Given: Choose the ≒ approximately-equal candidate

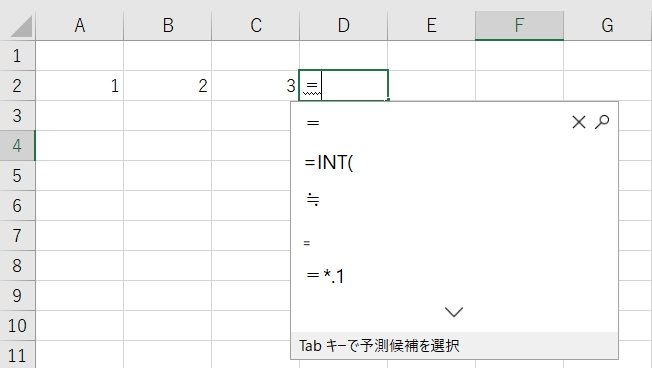Looking at the screenshot, I should (313, 200).
